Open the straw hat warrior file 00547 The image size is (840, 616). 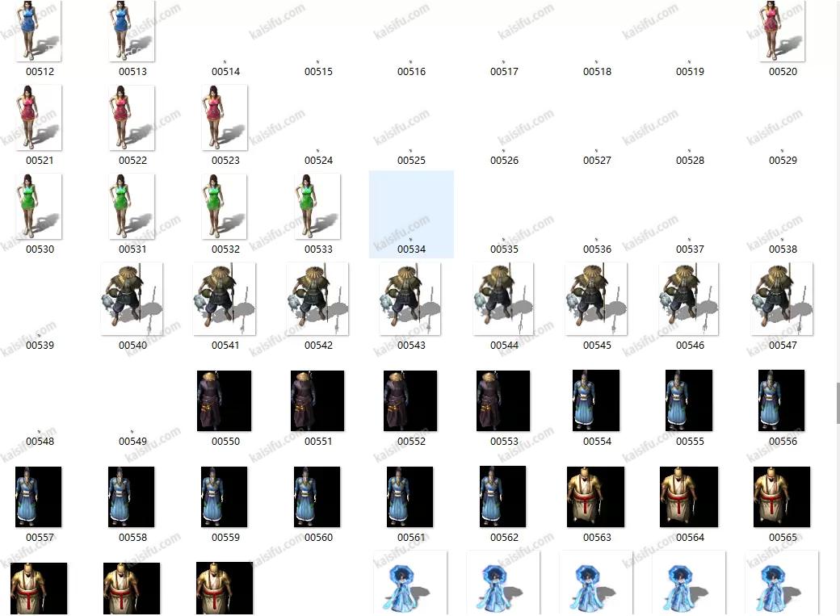click(x=782, y=299)
